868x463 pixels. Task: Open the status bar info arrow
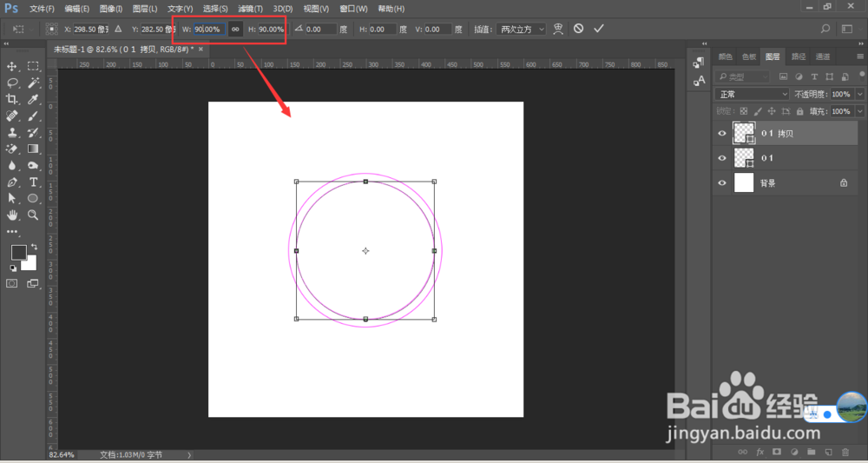click(189, 454)
